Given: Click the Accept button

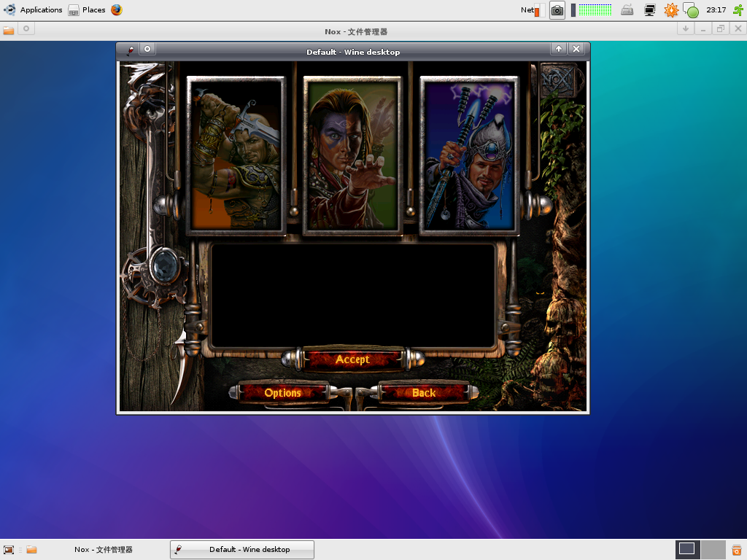Looking at the screenshot, I should point(352,359).
